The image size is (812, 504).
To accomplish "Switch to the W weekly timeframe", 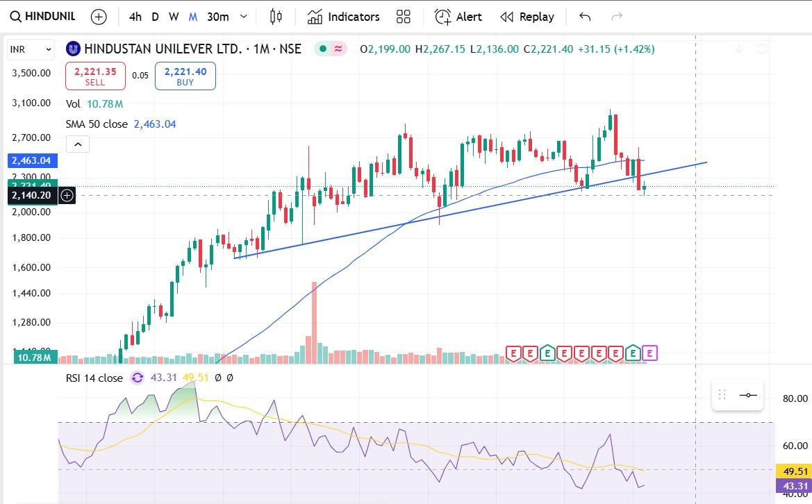I will click(x=174, y=17).
